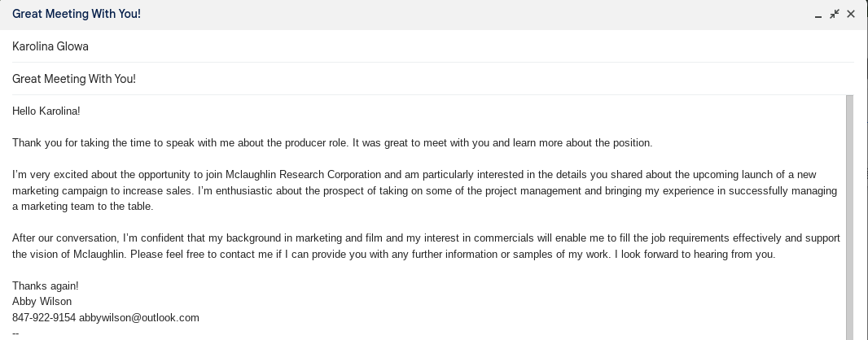Image resolution: width=868 pixels, height=340 pixels.
Task: Click the compose window title bar text
Action: [x=77, y=15]
